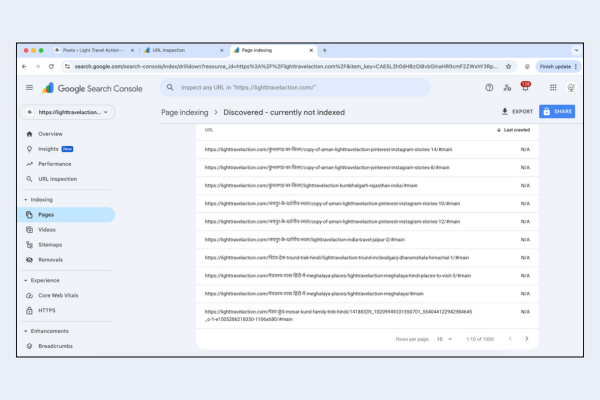Collapse the Enhancements section
This screenshot has width=600, height=400.
point(24,329)
